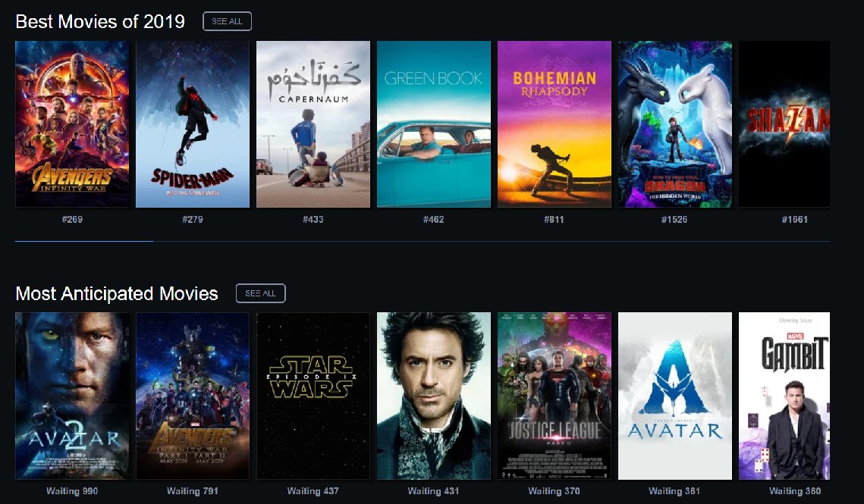Select the Gambit movie poster
This screenshot has height=504, width=864.
784,396
